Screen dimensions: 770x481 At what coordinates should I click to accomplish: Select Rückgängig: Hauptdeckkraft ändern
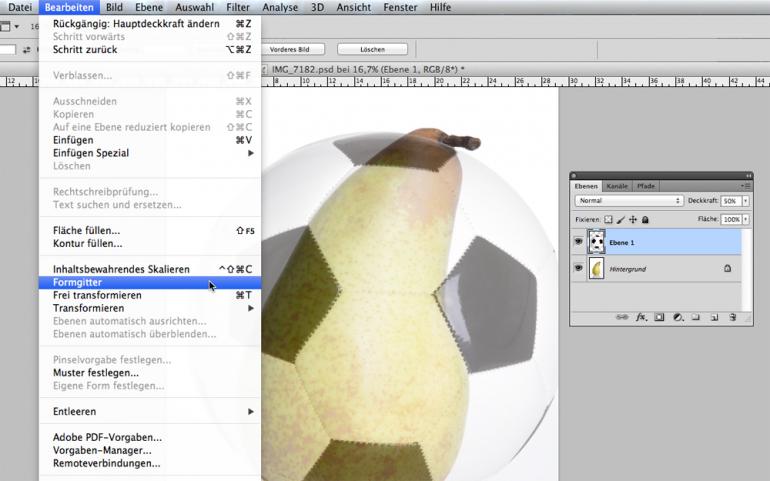[150, 24]
